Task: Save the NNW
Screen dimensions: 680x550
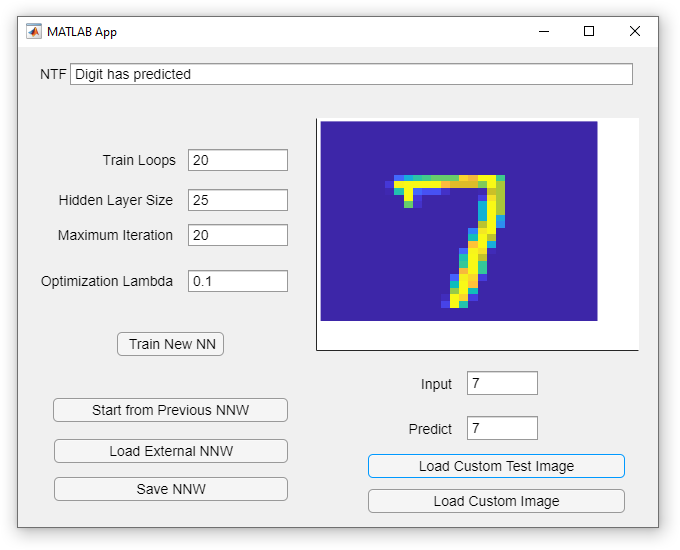Action: coord(171,489)
